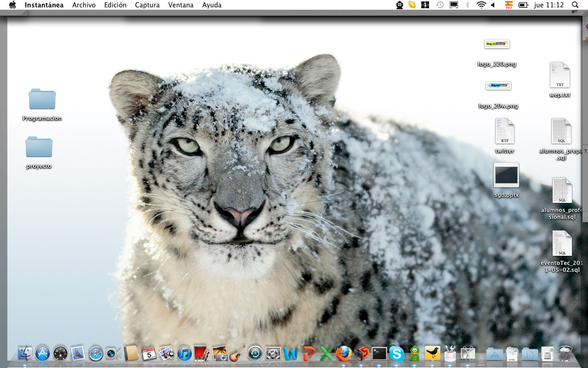Open the Adium green duck icon
The height and width of the screenshot is (368, 588).
[415, 353]
